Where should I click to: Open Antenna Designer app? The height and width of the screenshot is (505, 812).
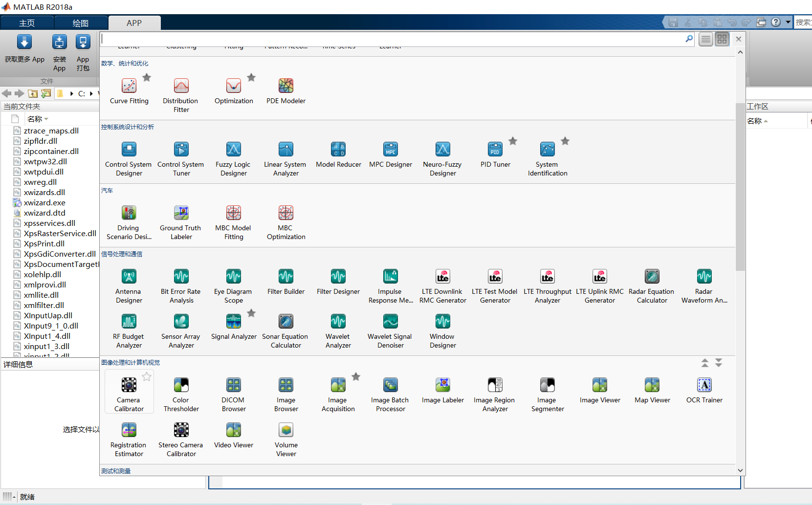[x=129, y=286]
